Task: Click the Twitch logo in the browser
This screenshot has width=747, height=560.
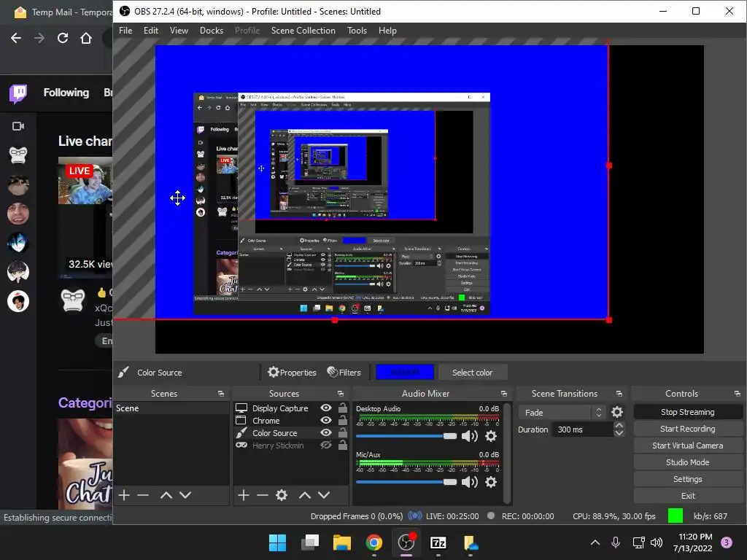Action: pyautogui.click(x=18, y=93)
